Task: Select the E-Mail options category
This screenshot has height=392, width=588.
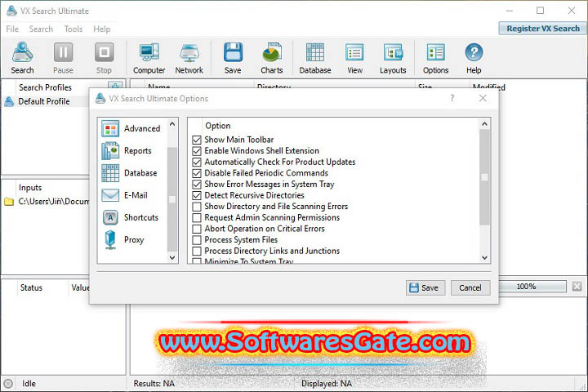Action: (124, 195)
